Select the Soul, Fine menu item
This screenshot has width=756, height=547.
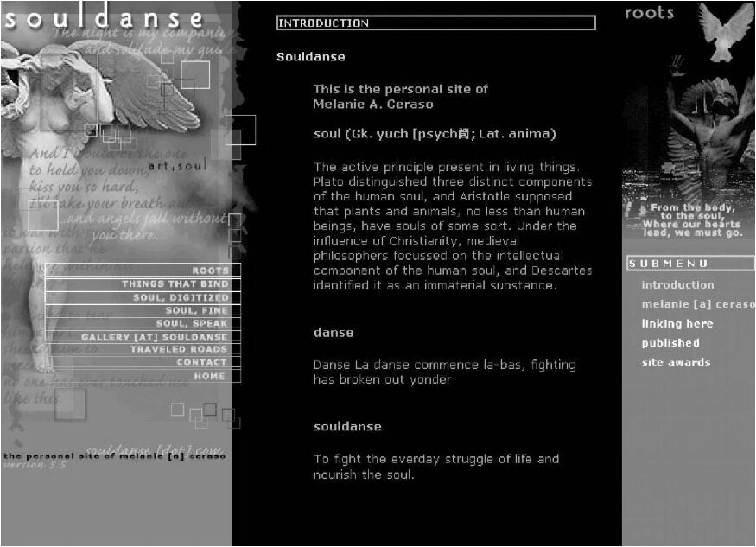(197, 310)
